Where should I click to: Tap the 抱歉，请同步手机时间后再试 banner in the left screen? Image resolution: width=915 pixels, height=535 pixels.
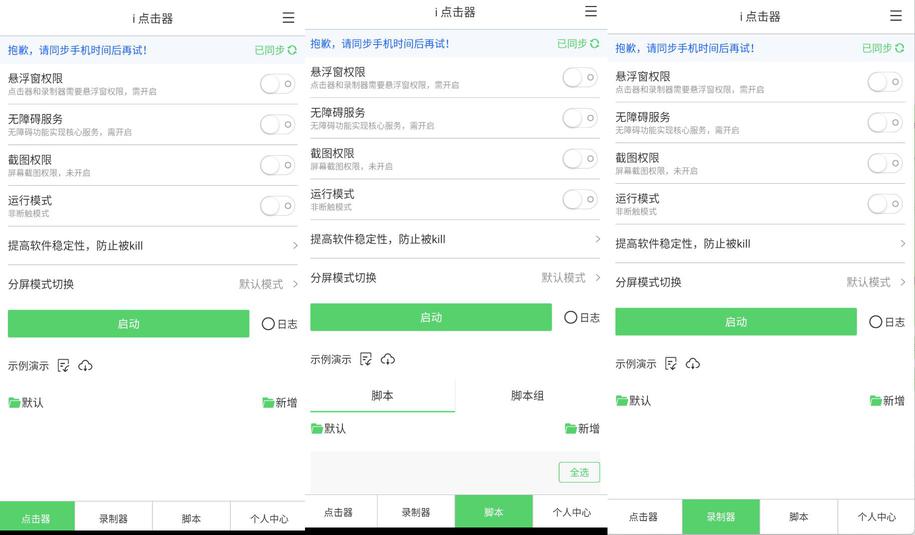click(x=78, y=49)
